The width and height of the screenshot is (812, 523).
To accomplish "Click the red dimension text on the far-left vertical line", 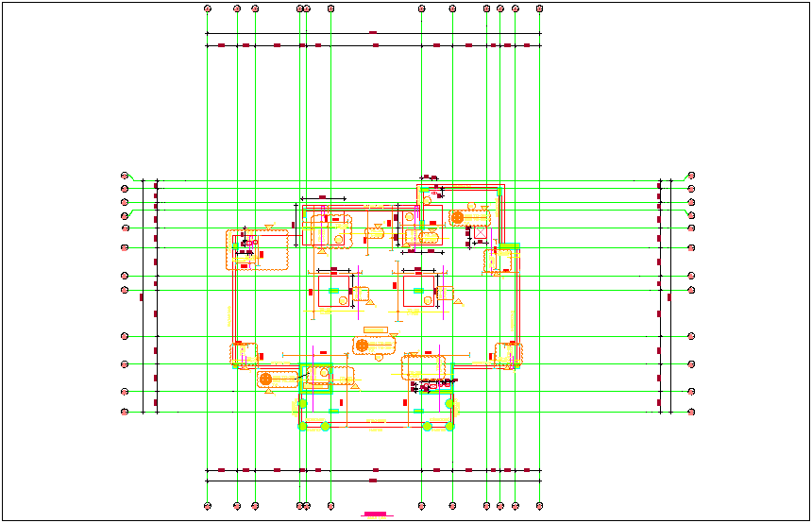I will click(142, 297).
